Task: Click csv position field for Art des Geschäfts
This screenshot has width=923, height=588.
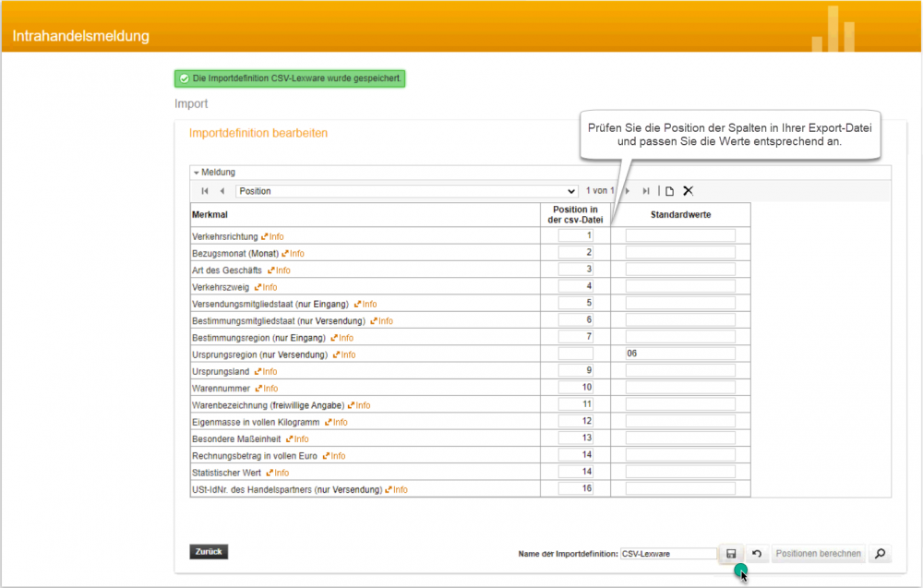Action: (576, 270)
